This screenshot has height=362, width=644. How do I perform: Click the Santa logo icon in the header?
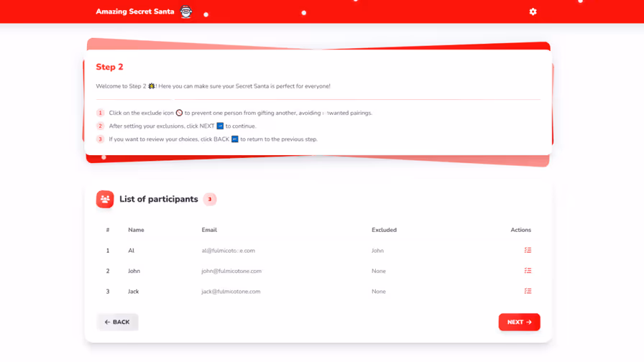[x=186, y=11]
